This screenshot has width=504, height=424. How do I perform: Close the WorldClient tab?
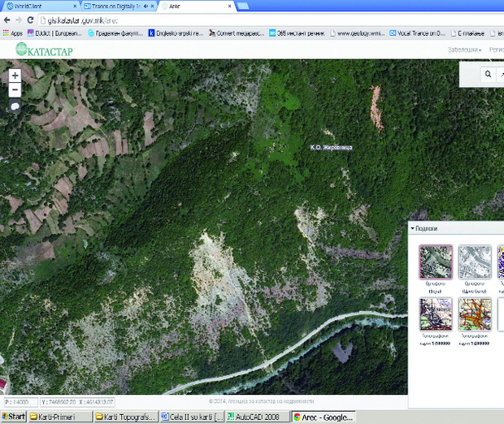[76, 6]
